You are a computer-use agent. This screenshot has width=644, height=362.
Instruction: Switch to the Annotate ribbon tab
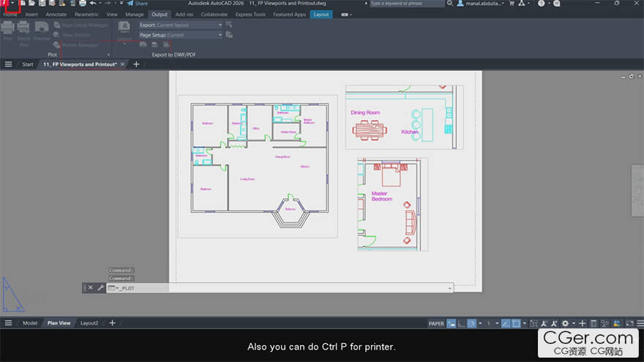56,15
